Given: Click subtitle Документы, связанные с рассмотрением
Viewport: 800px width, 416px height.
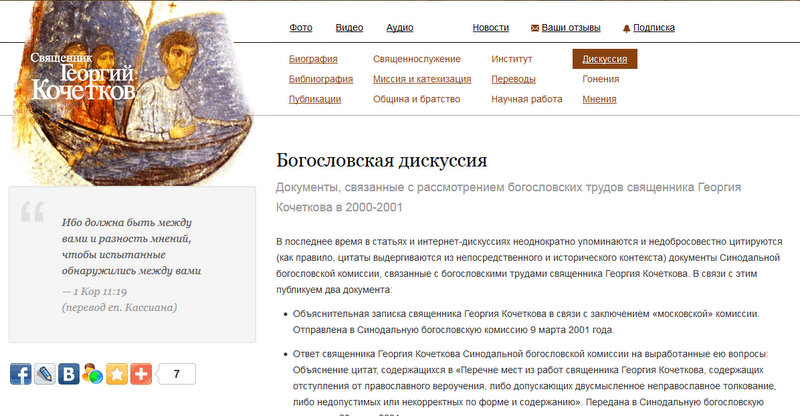Looking at the screenshot, I should tap(508, 197).
